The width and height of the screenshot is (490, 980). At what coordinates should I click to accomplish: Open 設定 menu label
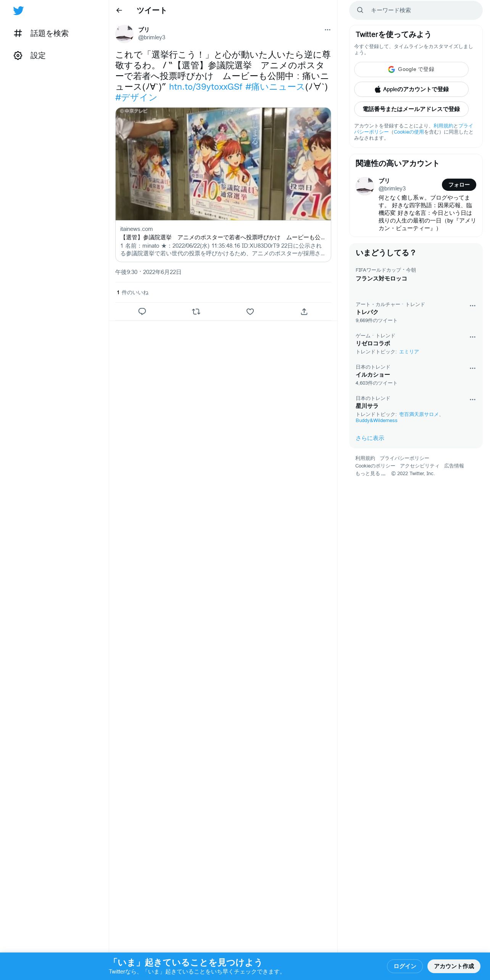tap(38, 55)
